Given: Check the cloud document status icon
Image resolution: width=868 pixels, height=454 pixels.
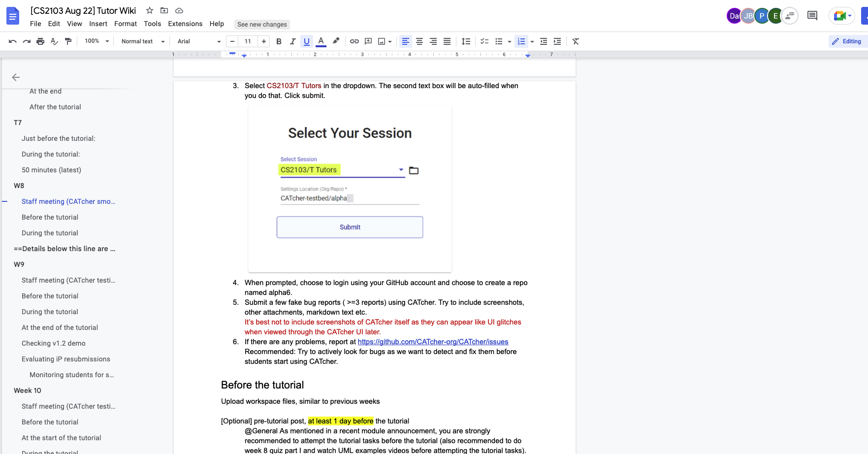Looking at the screenshot, I should (179, 10).
